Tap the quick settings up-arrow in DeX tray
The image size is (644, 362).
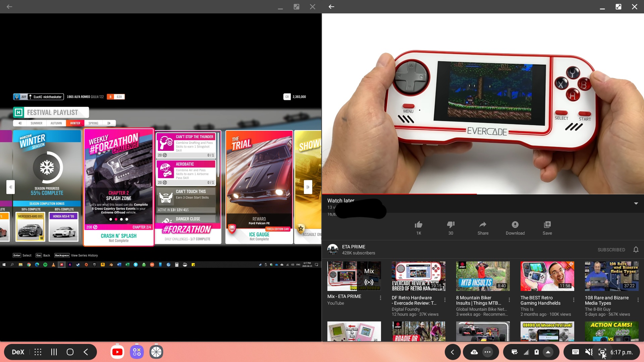[548, 352]
